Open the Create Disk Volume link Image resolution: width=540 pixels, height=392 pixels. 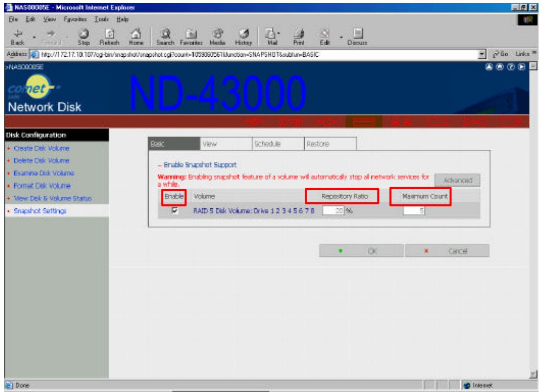pos(41,148)
